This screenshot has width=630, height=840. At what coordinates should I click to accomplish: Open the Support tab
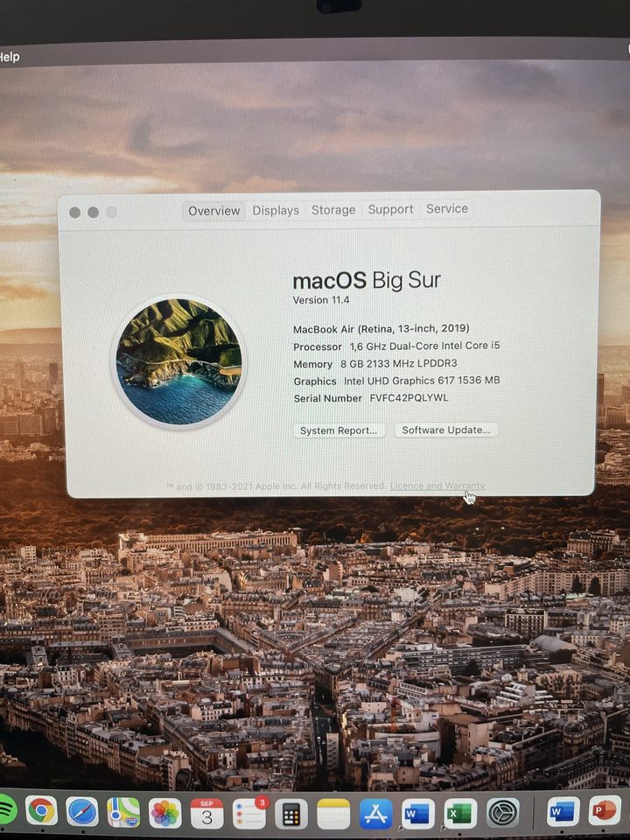(x=390, y=209)
